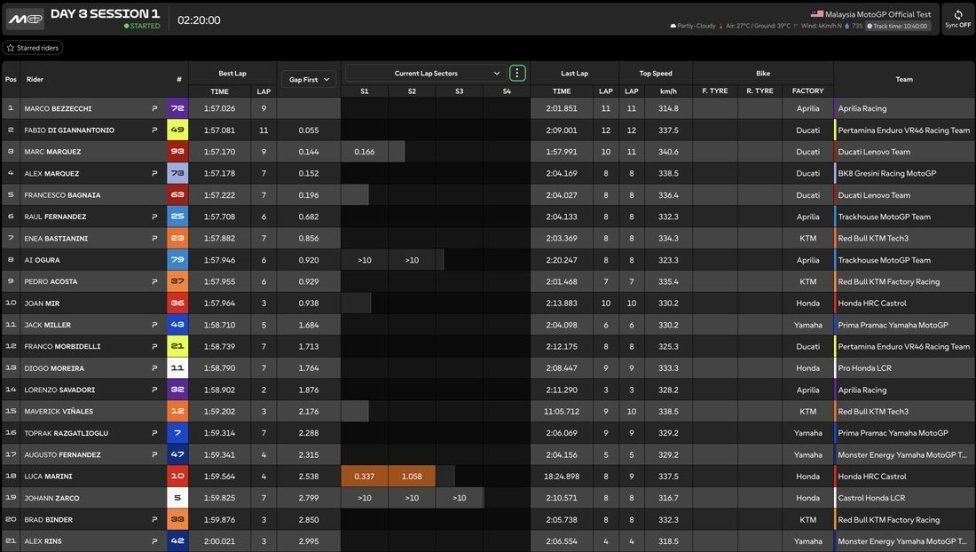Click the pit icon beside Lorenzo Savadori

pos(154,390)
